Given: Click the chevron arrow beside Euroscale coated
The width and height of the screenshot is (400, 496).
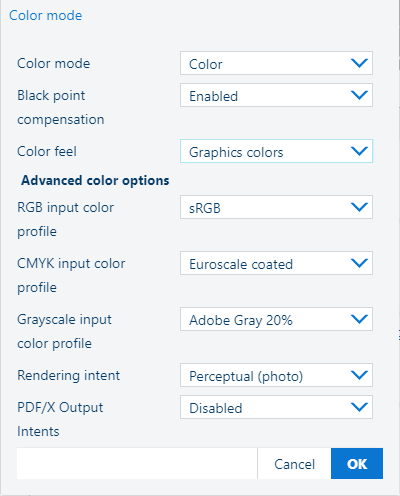Looking at the screenshot, I should (359, 263).
